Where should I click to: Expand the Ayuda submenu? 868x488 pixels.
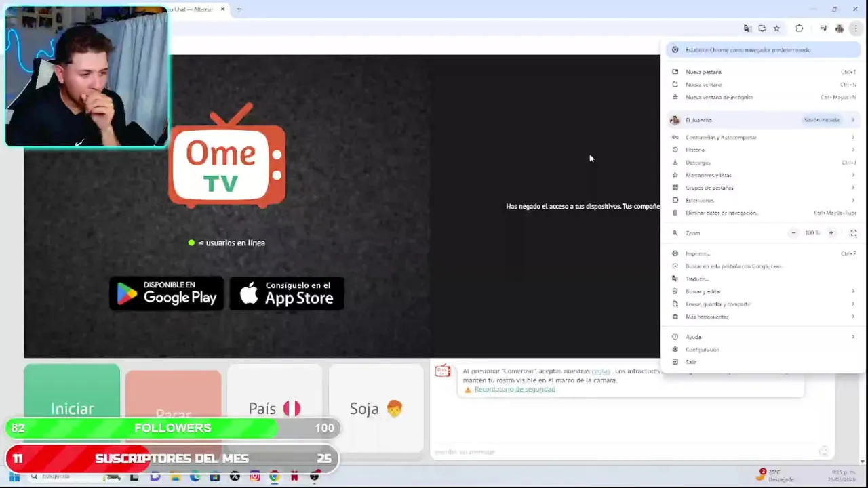[x=764, y=337]
